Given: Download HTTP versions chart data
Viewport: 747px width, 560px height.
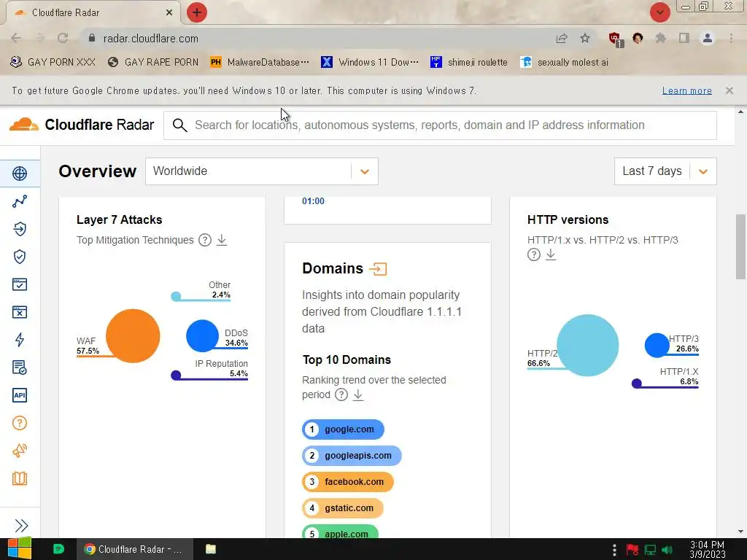Looking at the screenshot, I should 551,254.
